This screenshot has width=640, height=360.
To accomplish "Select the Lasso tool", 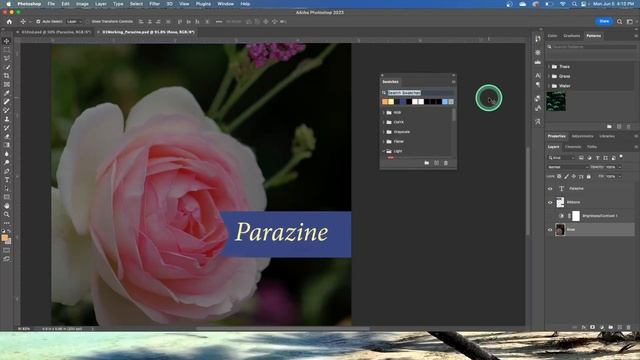I will pyautogui.click(x=7, y=58).
